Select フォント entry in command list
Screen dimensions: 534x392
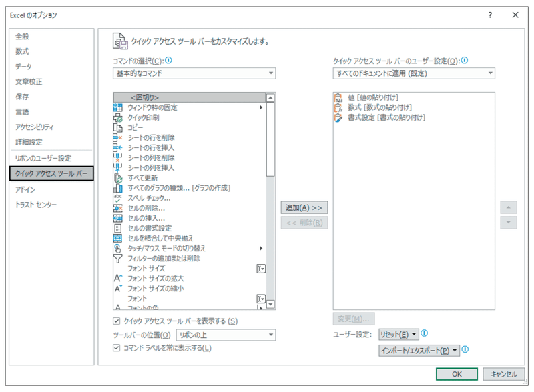[x=190, y=299]
